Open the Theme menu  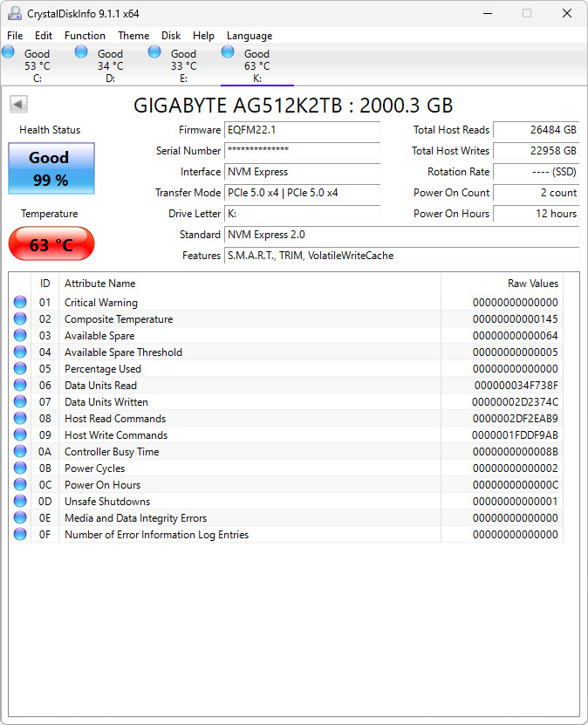[133, 36]
